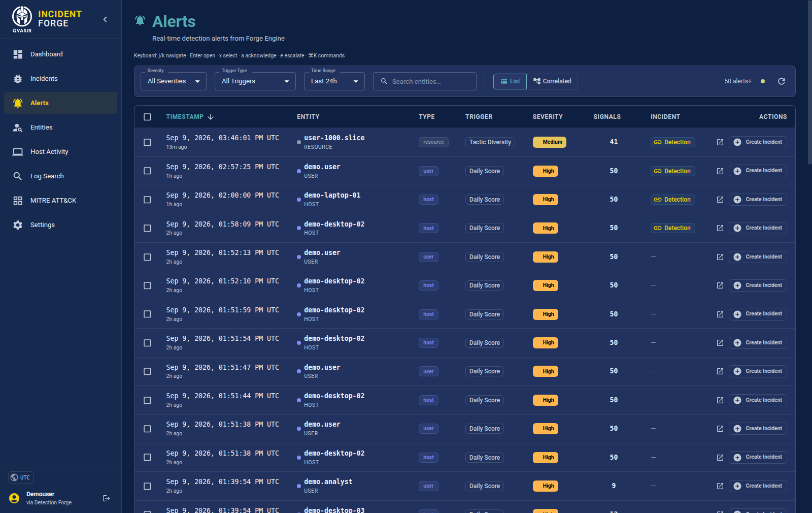Open the 02:57:25 demo.user alert externally

tap(720, 171)
